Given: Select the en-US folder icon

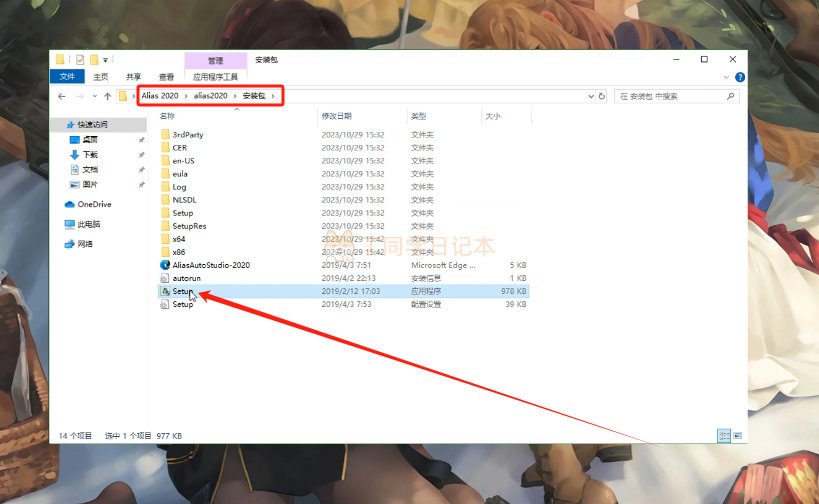Looking at the screenshot, I should tap(165, 160).
